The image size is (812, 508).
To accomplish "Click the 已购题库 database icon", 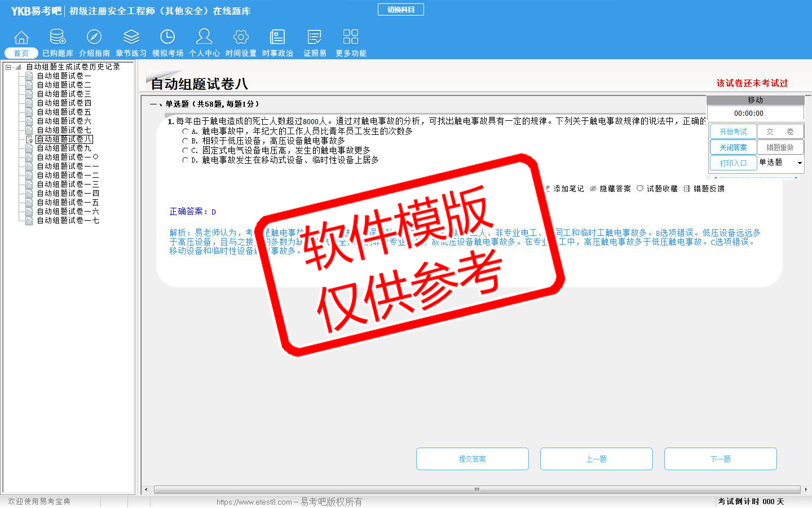I will [x=58, y=37].
